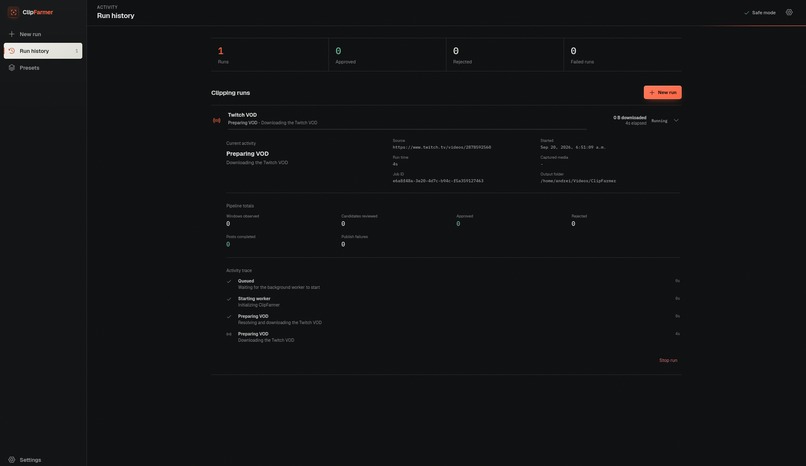Image resolution: width=806 pixels, height=466 pixels.
Task: Click the Job ID value text
Action: 438,181
